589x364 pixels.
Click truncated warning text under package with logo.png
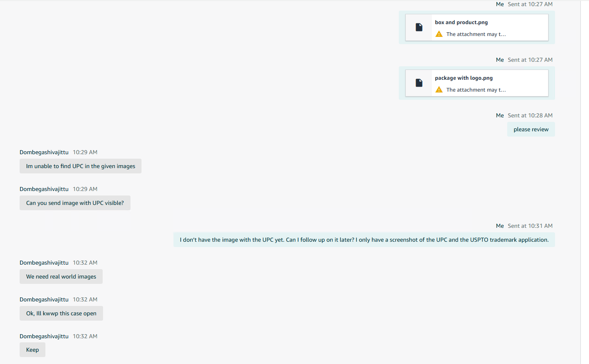click(476, 90)
